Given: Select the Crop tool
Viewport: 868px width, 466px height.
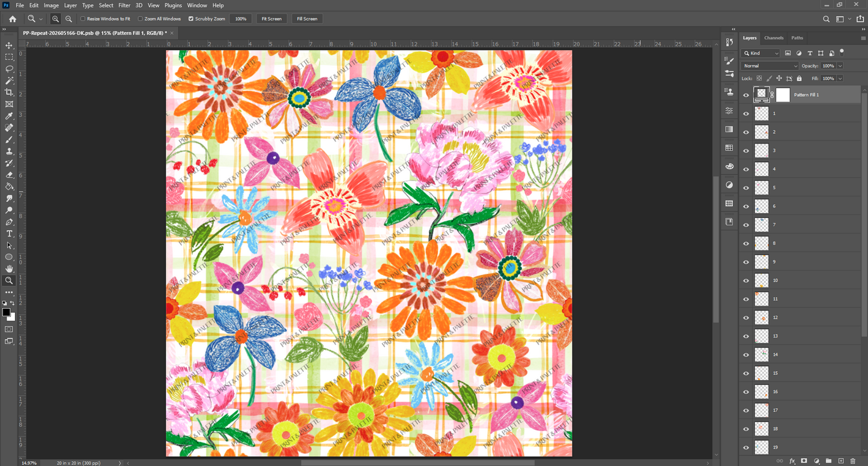Looking at the screenshot, I should pyautogui.click(x=9, y=92).
